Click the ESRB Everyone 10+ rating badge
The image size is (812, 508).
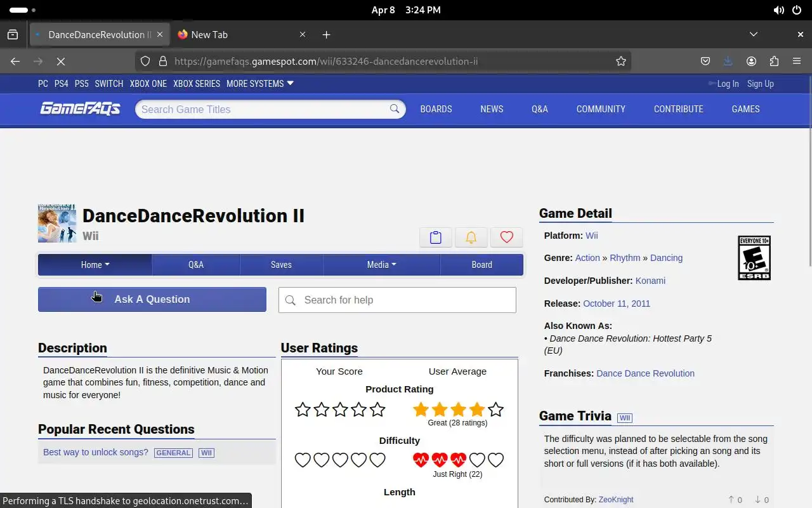[x=754, y=258]
